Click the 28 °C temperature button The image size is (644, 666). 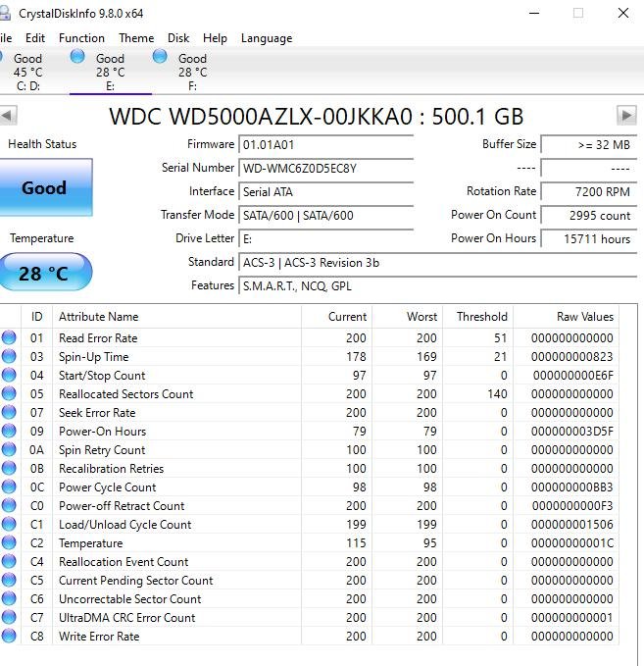[x=45, y=273]
